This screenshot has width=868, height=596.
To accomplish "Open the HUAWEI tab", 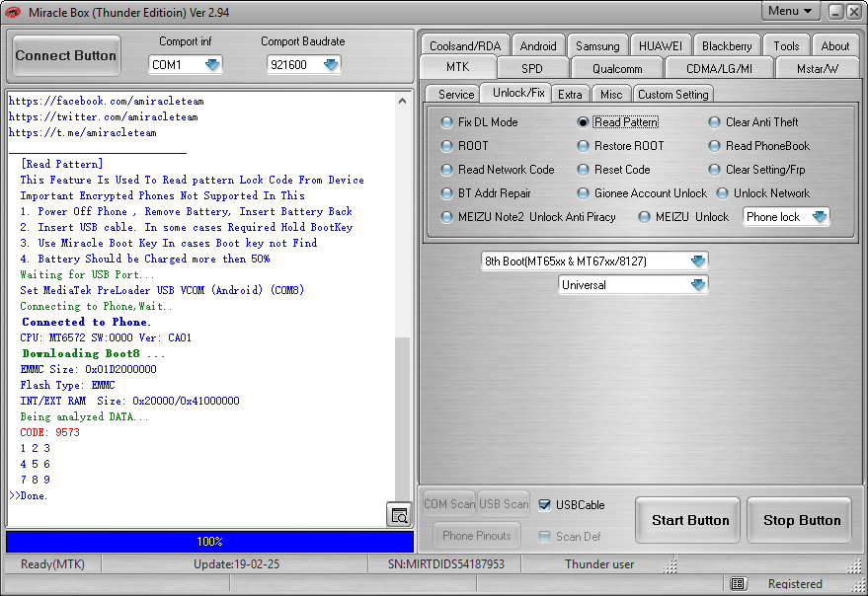I will point(661,46).
